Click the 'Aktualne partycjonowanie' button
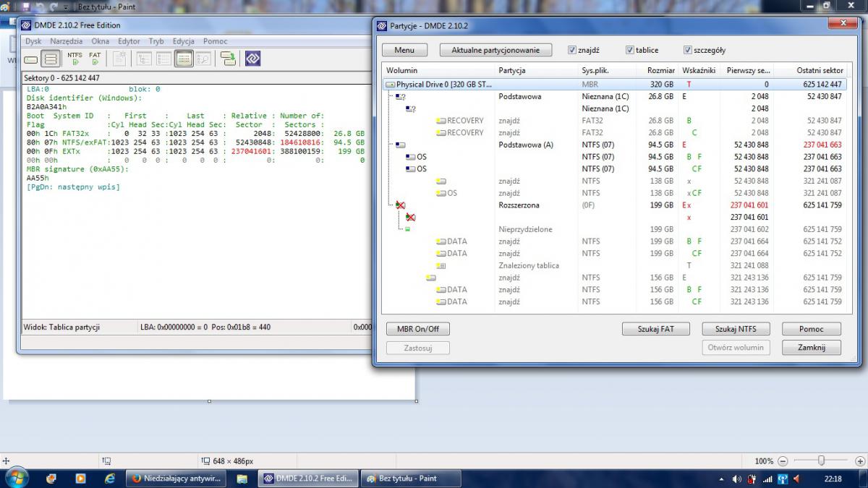Viewport: 868px width, 488px height. point(495,50)
